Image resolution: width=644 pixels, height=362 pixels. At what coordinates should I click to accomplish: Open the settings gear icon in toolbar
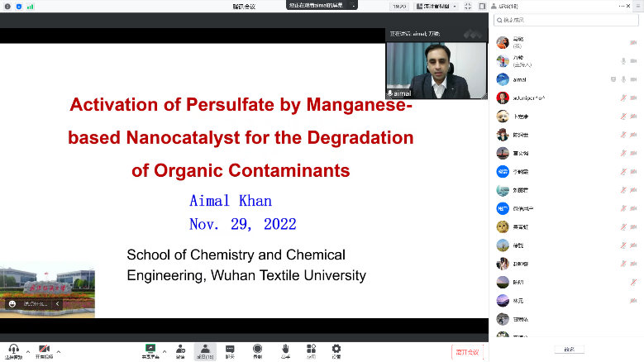click(x=336, y=349)
